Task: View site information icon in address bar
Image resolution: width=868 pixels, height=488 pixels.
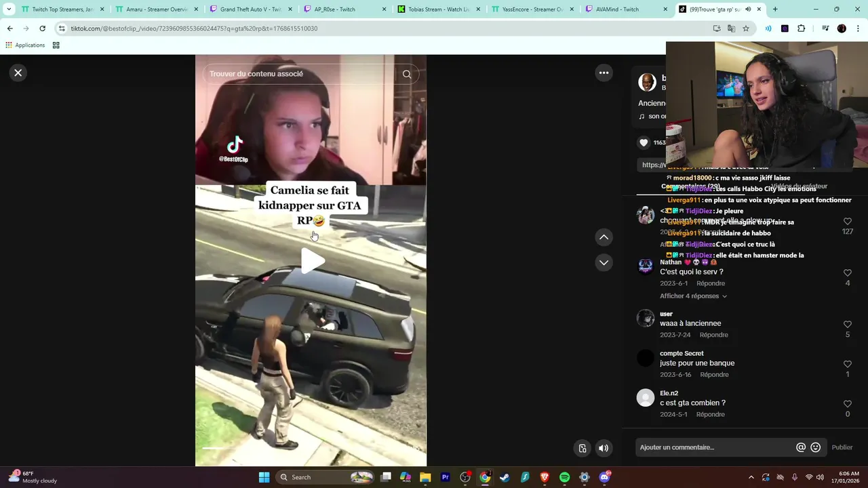Action: [62, 28]
